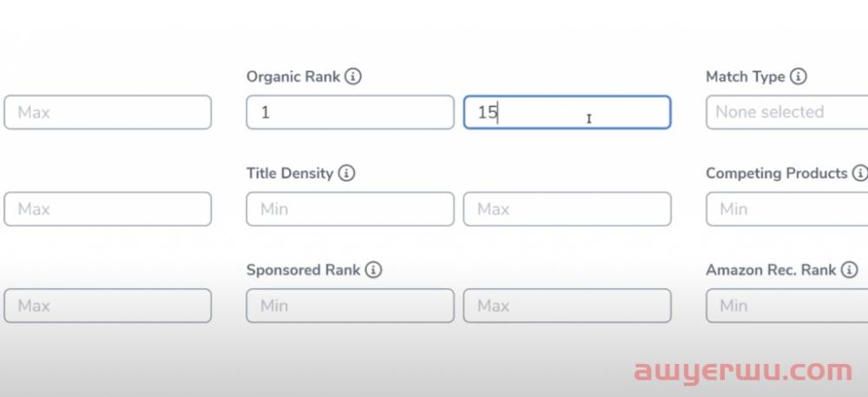Screen dimensions: 868x397
Task: Click the Match Type info icon
Action: click(x=798, y=76)
